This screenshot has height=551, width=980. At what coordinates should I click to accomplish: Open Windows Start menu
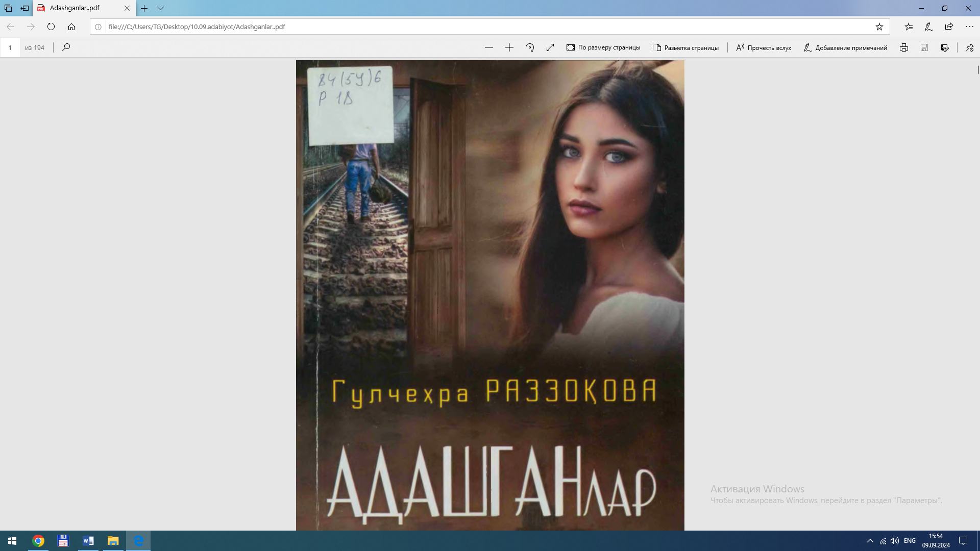[12, 541]
